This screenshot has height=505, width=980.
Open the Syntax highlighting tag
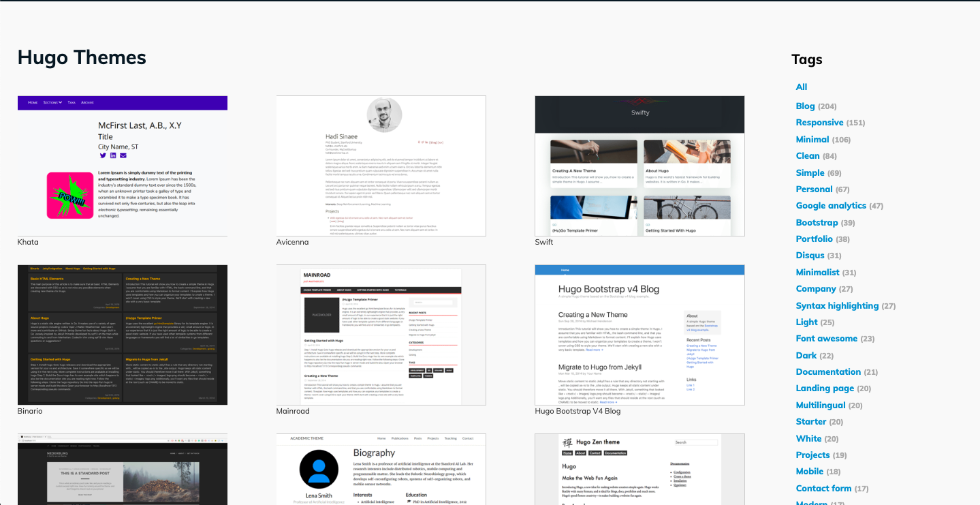(837, 305)
